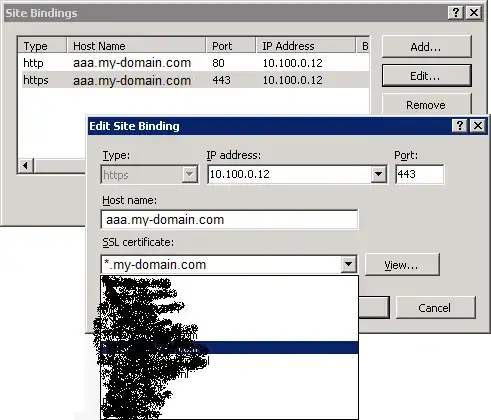Screen dimensions: 491x420
Task: Click Add button in Site Bindings
Action: tap(426, 47)
